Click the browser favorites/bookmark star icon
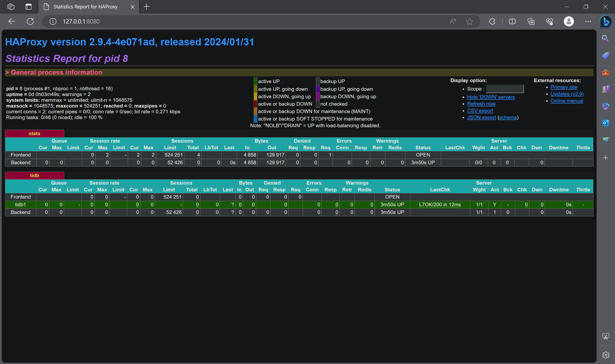The image size is (615, 364). point(470,21)
